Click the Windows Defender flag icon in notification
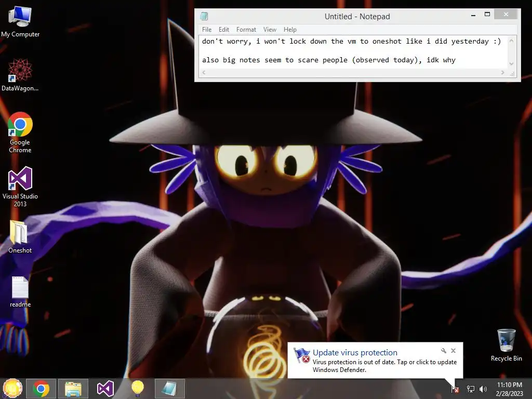The height and width of the screenshot is (399, 532). [x=302, y=355]
